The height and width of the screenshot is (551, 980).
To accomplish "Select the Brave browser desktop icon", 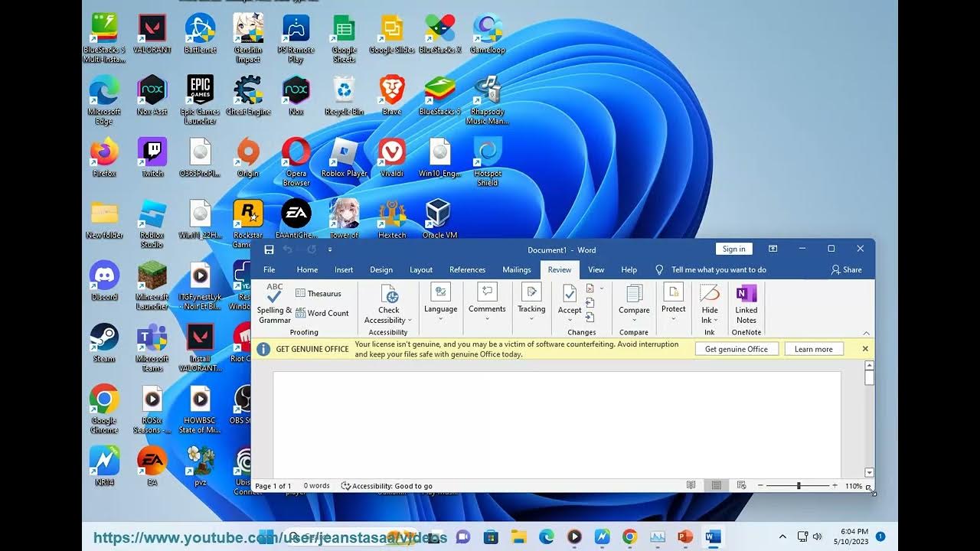I will [391, 96].
